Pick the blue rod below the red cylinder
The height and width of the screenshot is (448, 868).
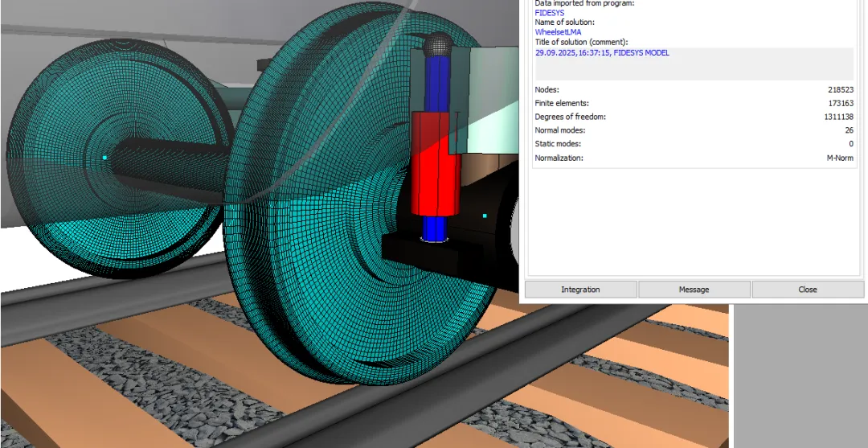coord(435,228)
